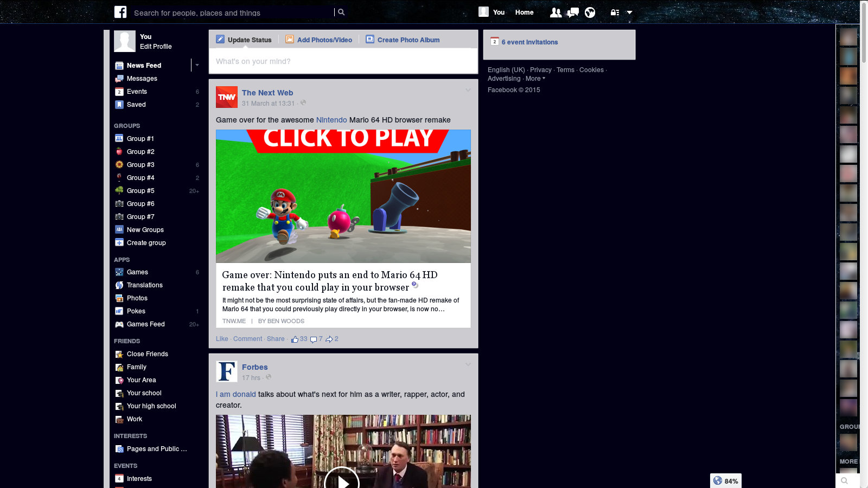Click the Forbes page name
Screen dimensions: 868x488
point(255,367)
